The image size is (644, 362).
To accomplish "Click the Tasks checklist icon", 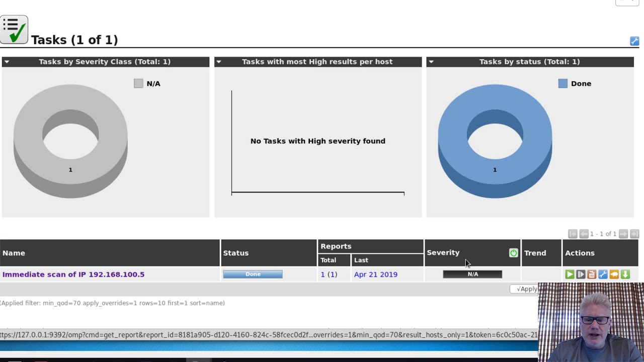I will coord(14,30).
